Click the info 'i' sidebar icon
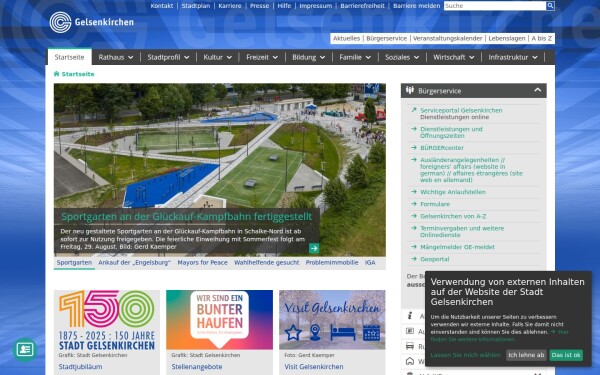600x375 pixels. click(410, 316)
